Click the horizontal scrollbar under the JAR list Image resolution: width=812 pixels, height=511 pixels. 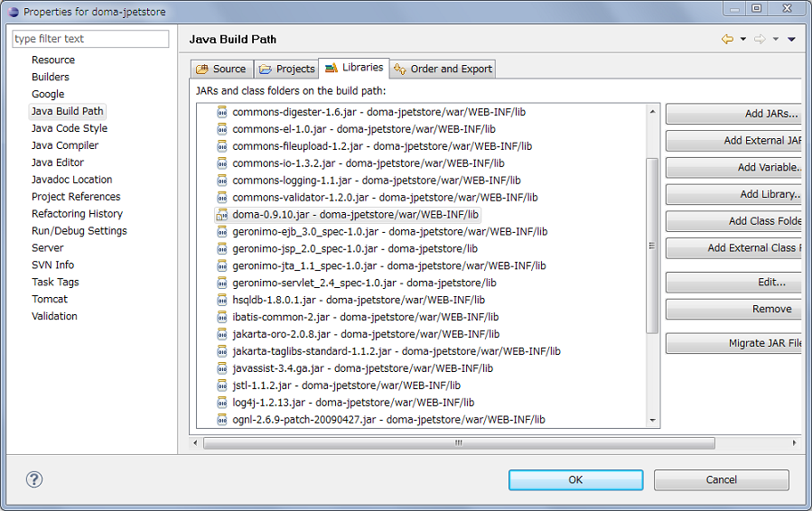click(458, 443)
